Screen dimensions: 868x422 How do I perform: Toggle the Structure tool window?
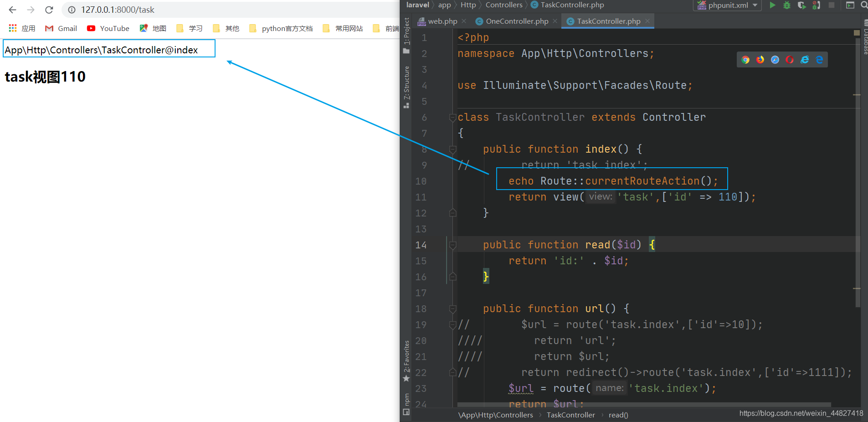coord(406,87)
